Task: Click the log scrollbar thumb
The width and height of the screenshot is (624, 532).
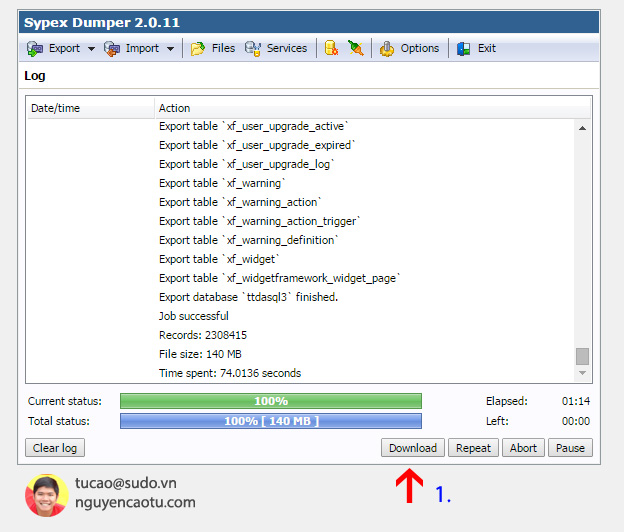Action: coord(582,356)
